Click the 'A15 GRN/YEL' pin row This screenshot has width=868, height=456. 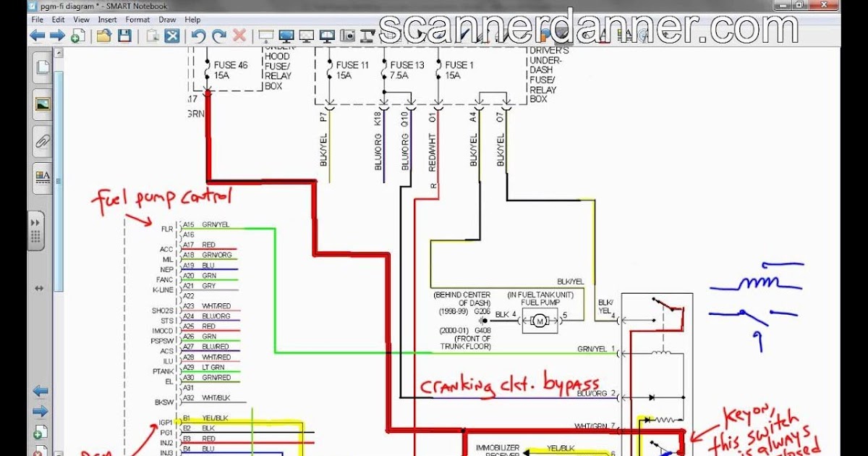point(205,225)
